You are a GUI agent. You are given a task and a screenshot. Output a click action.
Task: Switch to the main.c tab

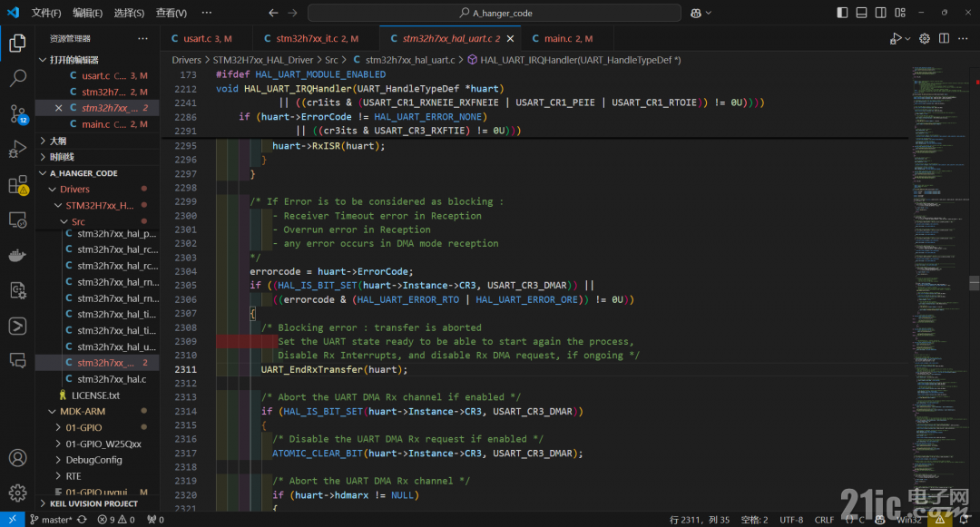click(x=567, y=39)
